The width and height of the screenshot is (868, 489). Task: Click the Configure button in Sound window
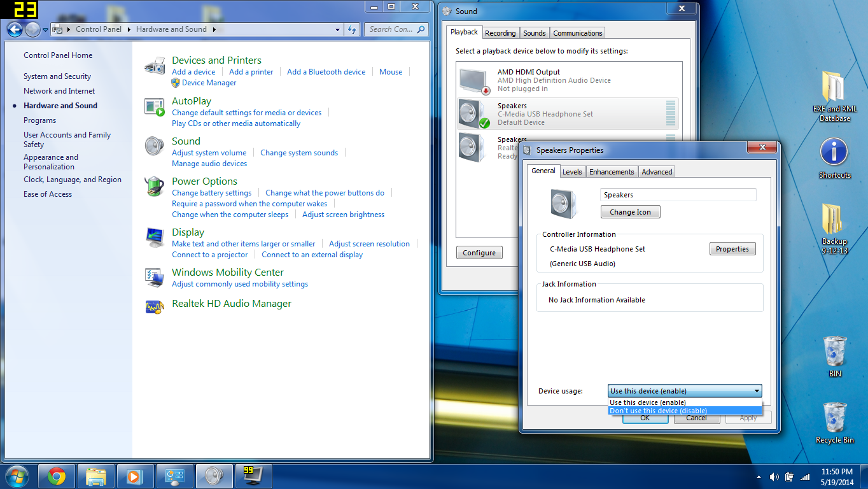pos(479,253)
